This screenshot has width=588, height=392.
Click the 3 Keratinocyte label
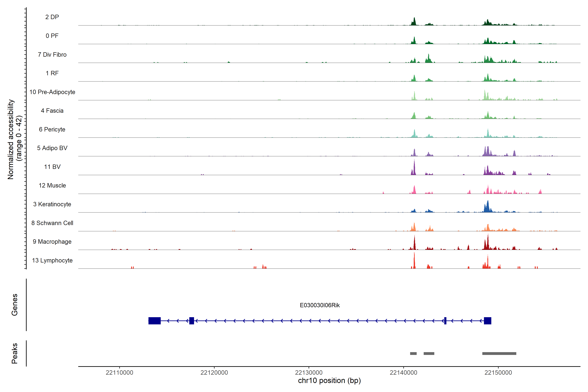pyautogui.click(x=52, y=204)
